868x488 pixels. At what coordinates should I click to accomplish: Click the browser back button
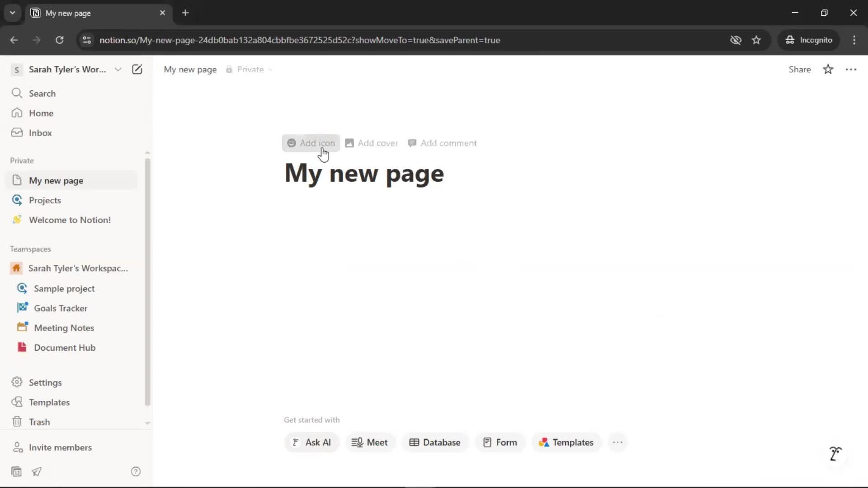[14, 40]
